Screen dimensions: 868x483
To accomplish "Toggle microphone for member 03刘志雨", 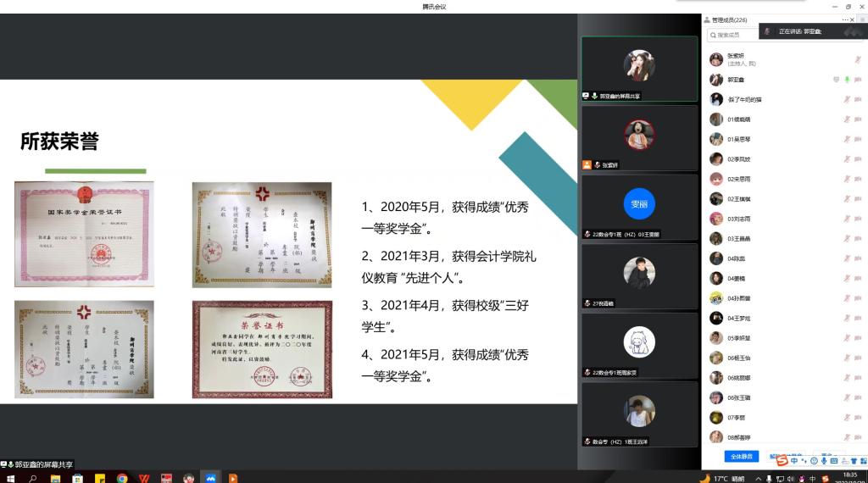I will [x=847, y=219].
